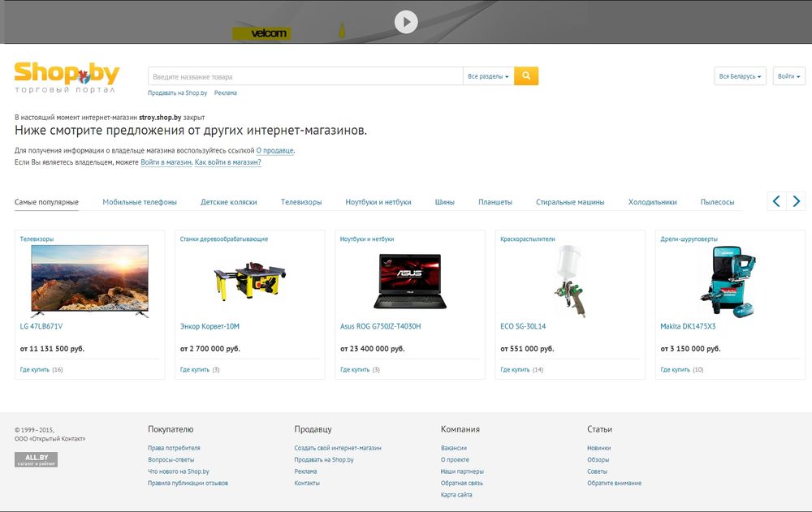Click 'Где купить' for Энкор Корвет-10М
Viewport: 812px width, 512px height.
pyautogui.click(x=195, y=370)
